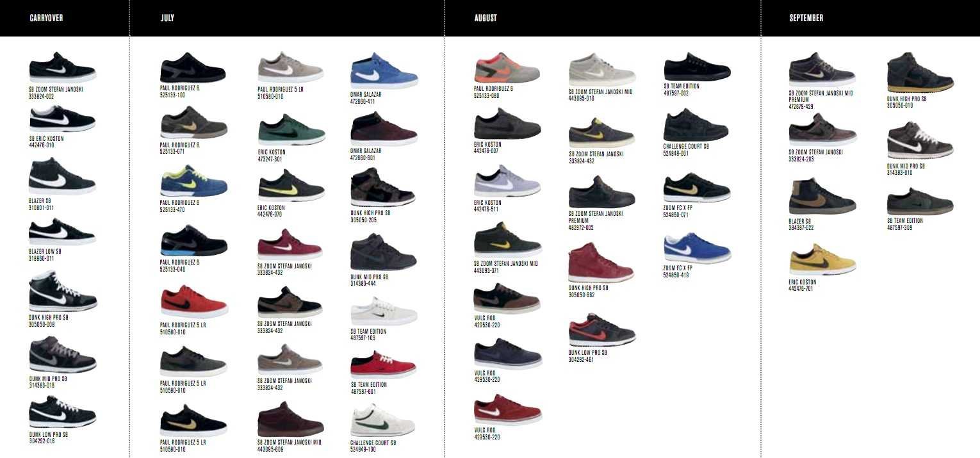The height and width of the screenshot is (458, 980).
Task: Click the CARRYOVER column heading
Action: tap(46, 18)
